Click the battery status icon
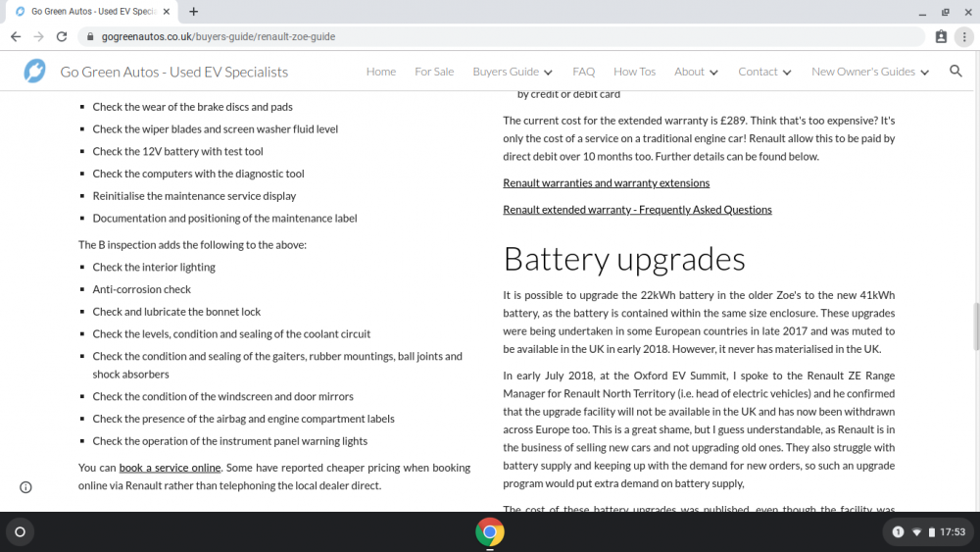The height and width of the screenshot is (552, 980). click(931, 532)
